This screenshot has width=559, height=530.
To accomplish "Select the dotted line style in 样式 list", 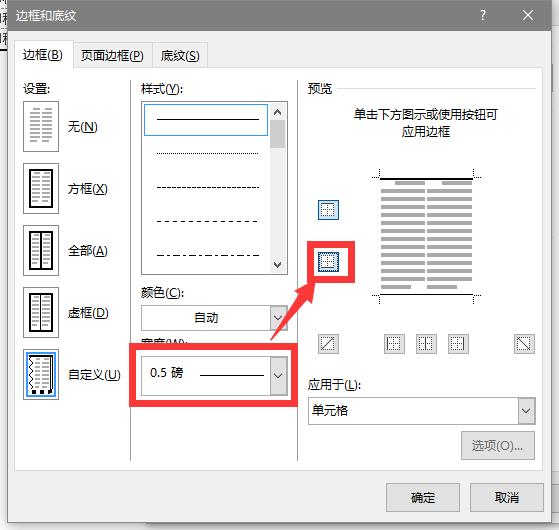I will point(207,154).
